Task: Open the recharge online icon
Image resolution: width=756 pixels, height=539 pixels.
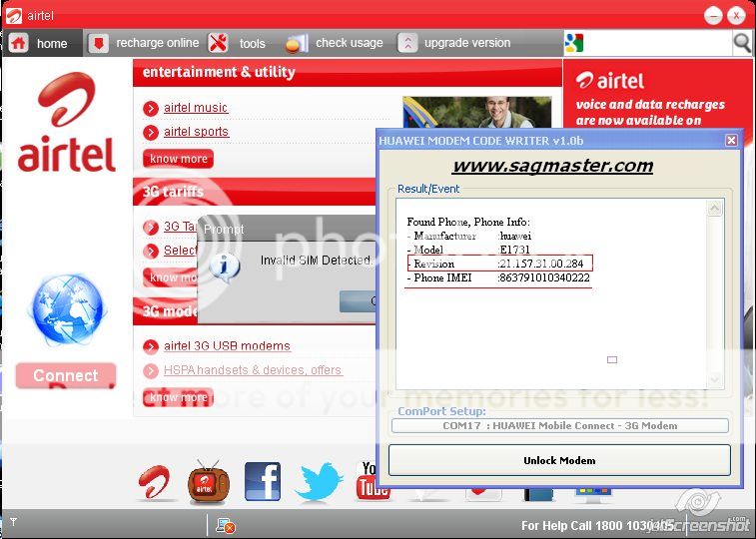Action: 98,43
